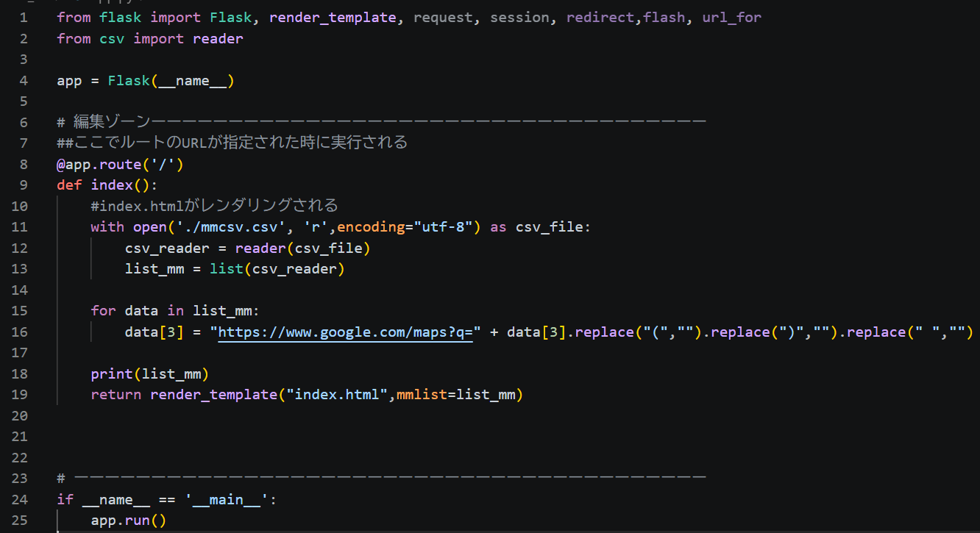This screenshot has height=533, width=980.
Task: Select line number 9 in the gutter
Action: pyautogui.click(x=24, y=185)
